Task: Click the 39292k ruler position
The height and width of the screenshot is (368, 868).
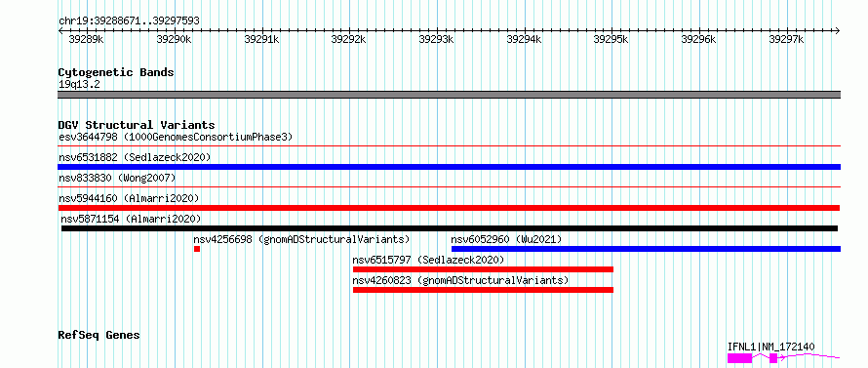Action: coord(348,39)
